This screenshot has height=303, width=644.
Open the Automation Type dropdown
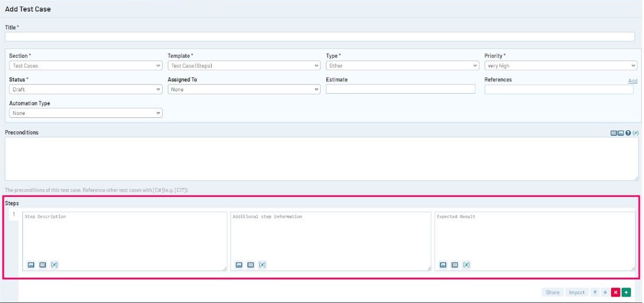pyautogui.click(x=85, y=113)
